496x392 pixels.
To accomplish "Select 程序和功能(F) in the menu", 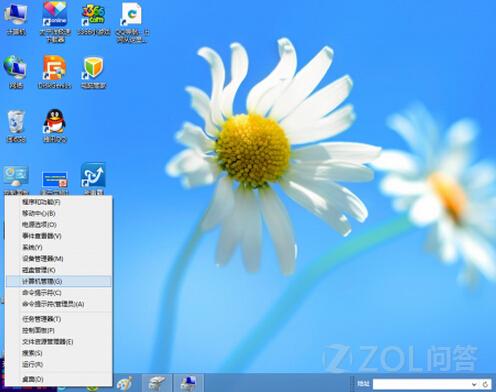I will (58, 202).
